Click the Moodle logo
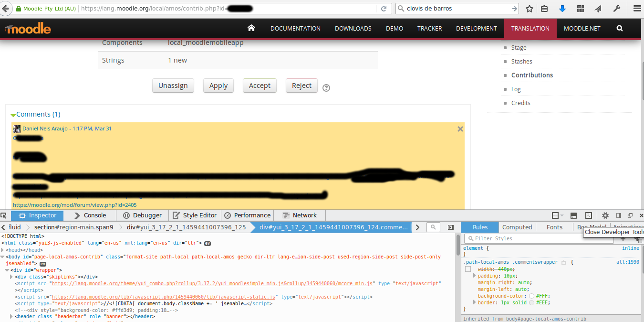Screen dimensions: 644x322 [28, 29]
